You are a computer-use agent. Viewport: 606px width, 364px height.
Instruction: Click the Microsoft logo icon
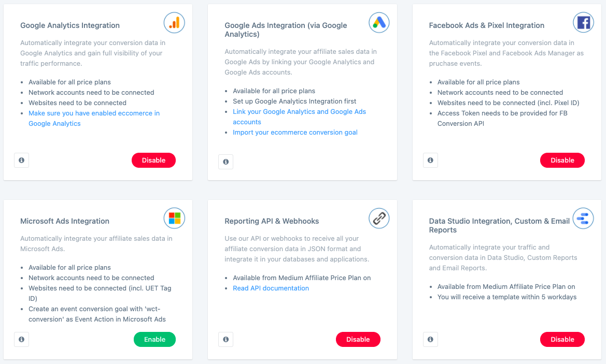click(x=174, y=219)
